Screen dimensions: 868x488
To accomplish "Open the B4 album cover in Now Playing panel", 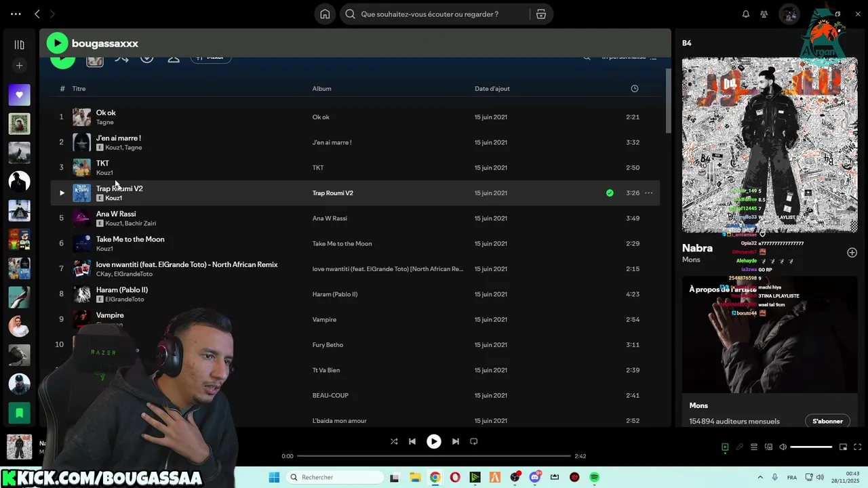I will click(770, 145).
